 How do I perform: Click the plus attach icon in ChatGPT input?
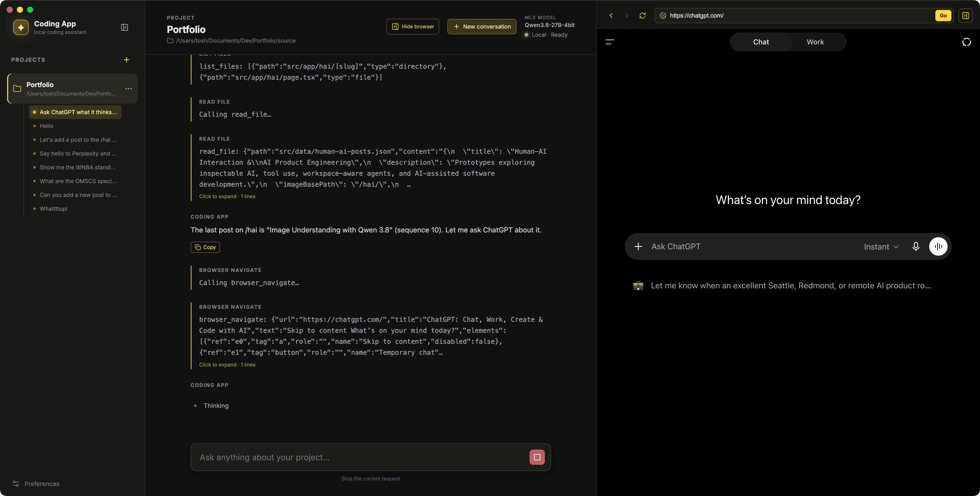click(x=638, y=247)
